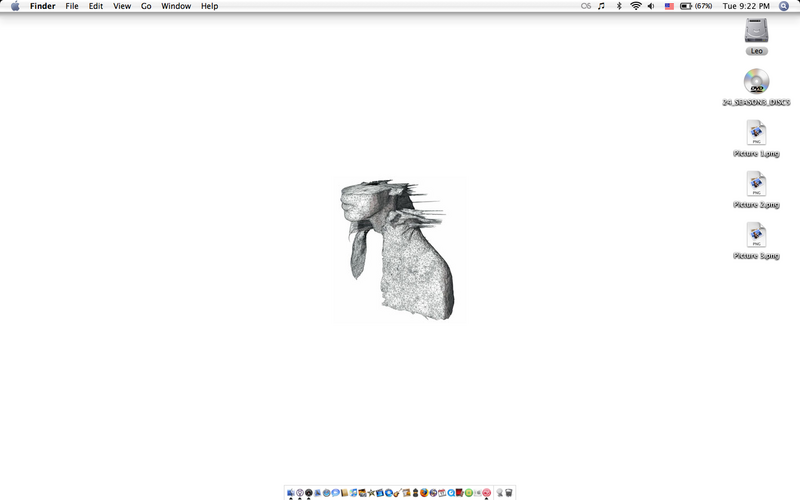Open the Leo hard drive icon
Viewport: 800px width, 500px height.
coord(756,31)
